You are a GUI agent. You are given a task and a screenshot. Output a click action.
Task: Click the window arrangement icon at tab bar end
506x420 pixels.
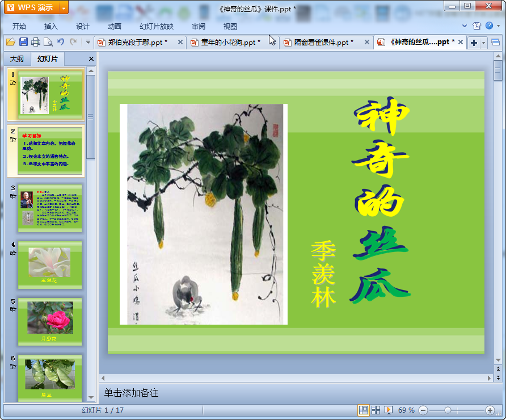[x=495, y=43]
